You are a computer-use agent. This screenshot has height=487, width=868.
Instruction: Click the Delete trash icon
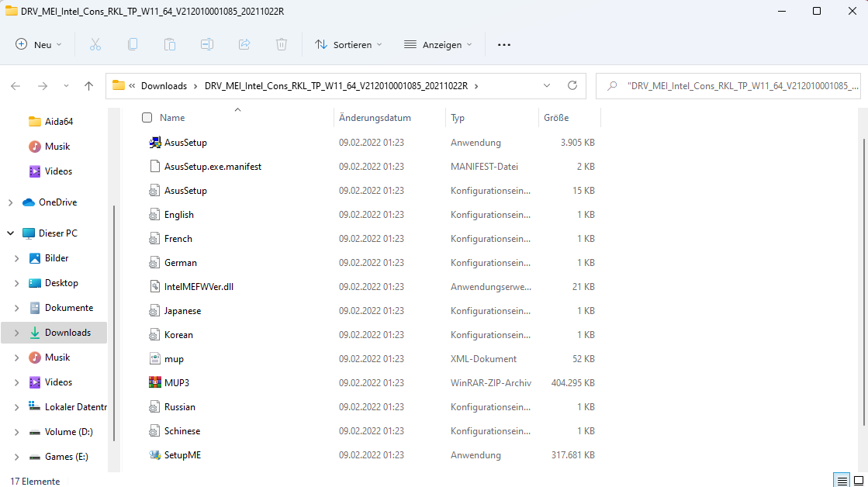(282, 45)
